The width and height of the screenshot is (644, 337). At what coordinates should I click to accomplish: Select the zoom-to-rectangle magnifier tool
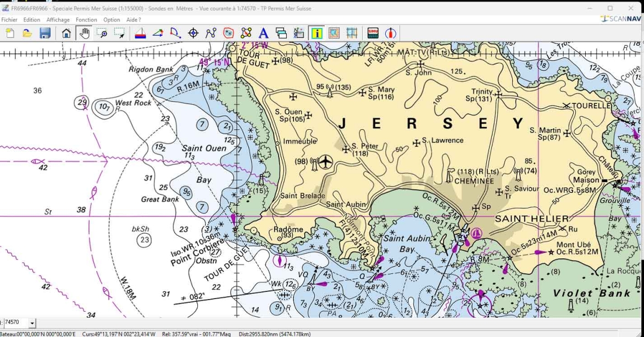point(102,34)
